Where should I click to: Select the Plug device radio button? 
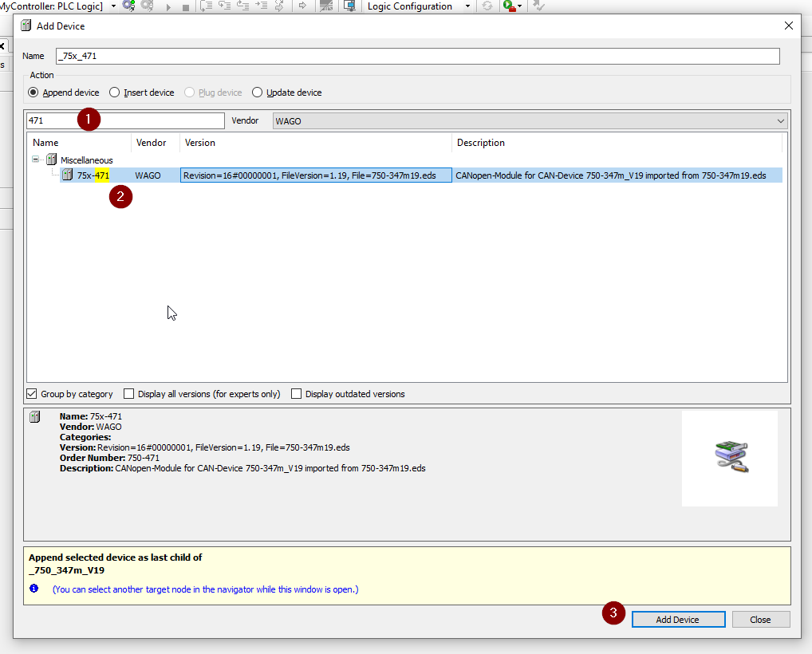[x=190, y=93]
